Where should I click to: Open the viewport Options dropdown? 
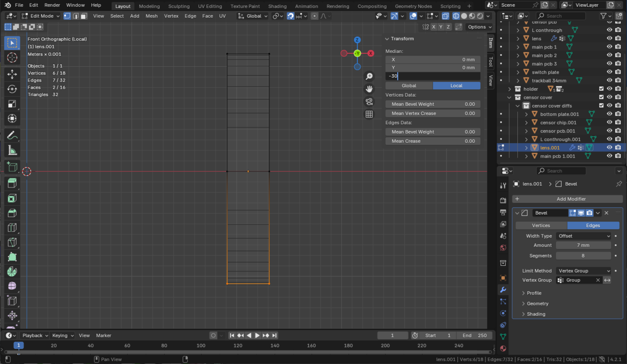point(479,27)
